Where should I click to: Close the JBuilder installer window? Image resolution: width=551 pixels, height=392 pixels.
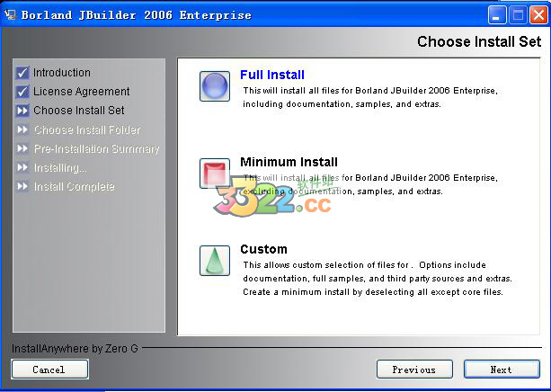(x=538, y=15)
